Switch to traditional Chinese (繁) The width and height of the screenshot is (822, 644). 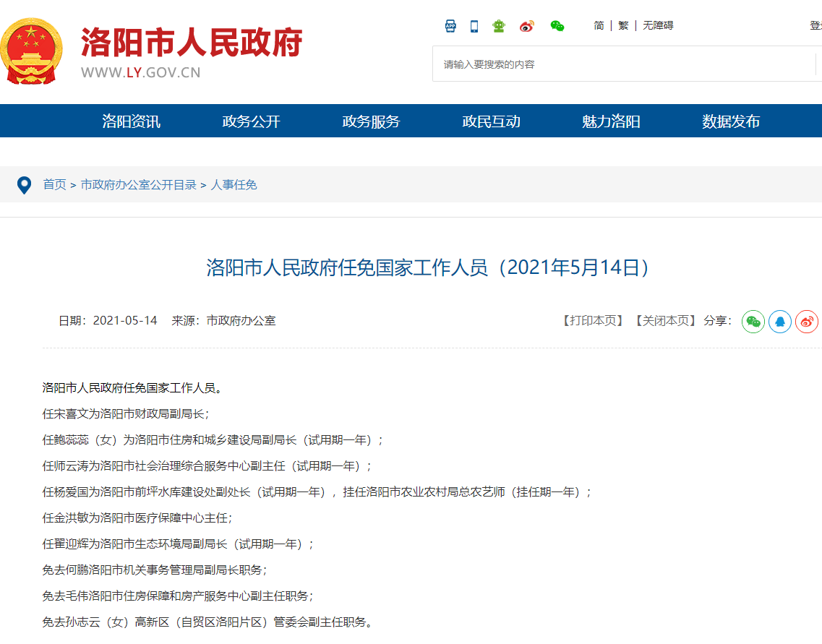(623, 25)
